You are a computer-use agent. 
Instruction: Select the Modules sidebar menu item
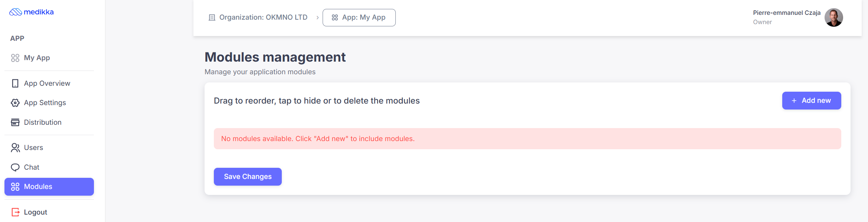point(49,187)
